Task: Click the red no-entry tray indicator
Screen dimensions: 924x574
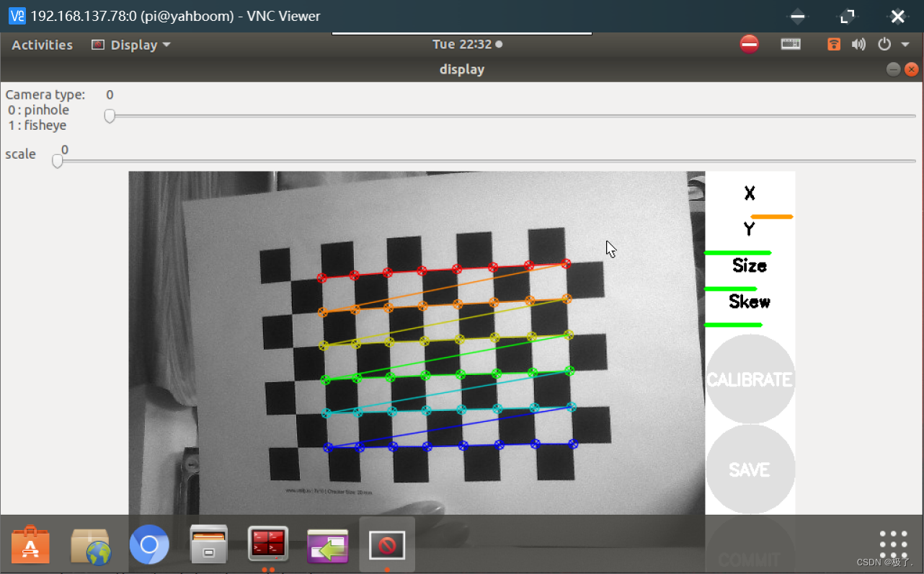Action: (x=750, y=45)
